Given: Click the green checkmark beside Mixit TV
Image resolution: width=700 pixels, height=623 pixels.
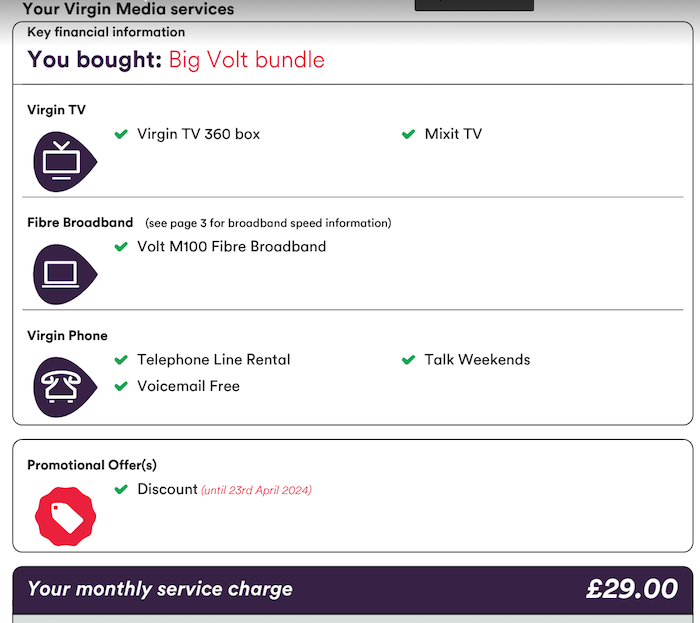Looking at the screenshot, I should (x=408, y=134).
